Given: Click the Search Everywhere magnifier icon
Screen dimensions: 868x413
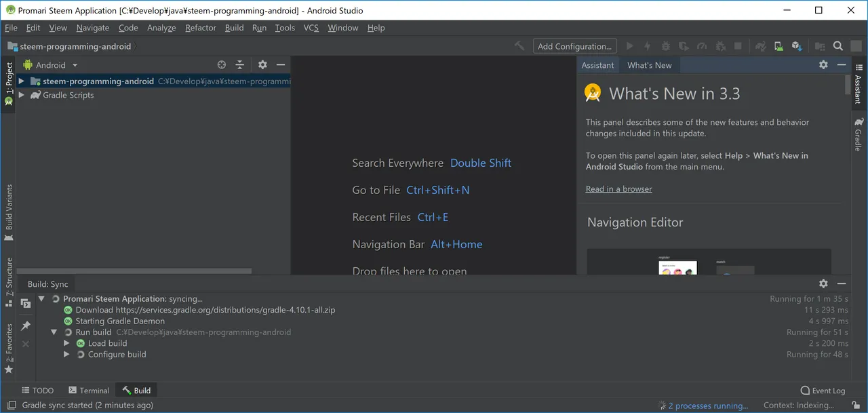Looking at the screenshot, I should [838, 46].
